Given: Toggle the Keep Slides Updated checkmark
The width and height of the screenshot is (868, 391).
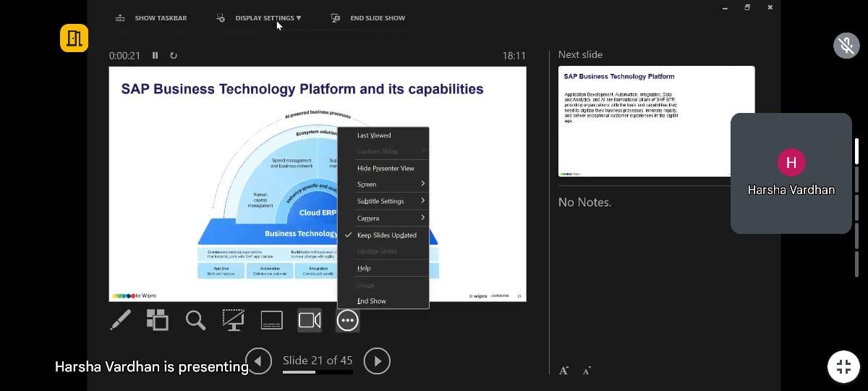Looking at the screenshot, I should (x=383, y=235).
